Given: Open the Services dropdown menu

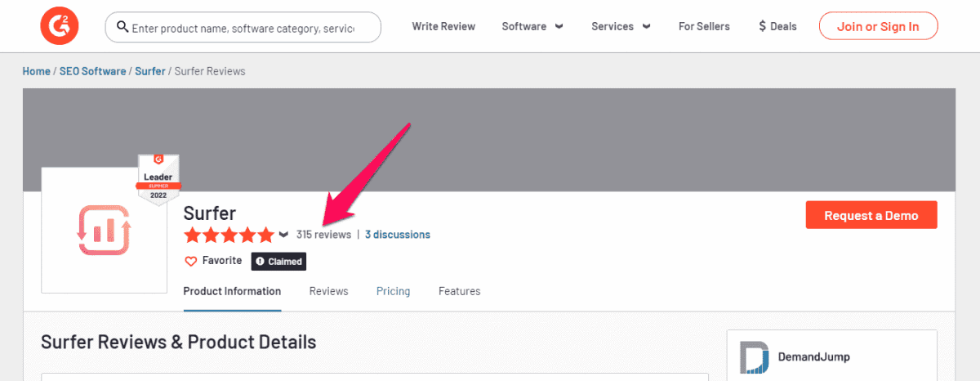Looking at the screenshot, I should pyautogui.click(x=621, y=26).
